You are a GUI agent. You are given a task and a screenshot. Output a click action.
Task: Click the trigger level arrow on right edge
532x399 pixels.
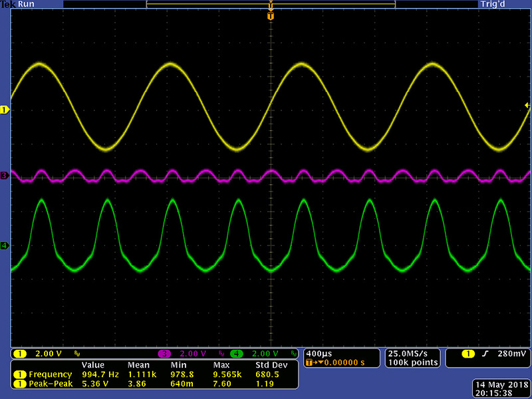[527, 106]
